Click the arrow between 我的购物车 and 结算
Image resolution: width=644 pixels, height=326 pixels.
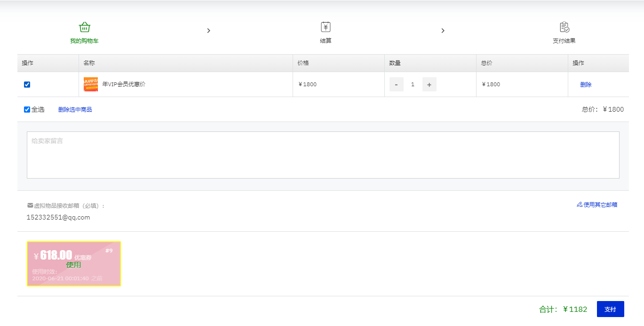(x=208, y=31)
